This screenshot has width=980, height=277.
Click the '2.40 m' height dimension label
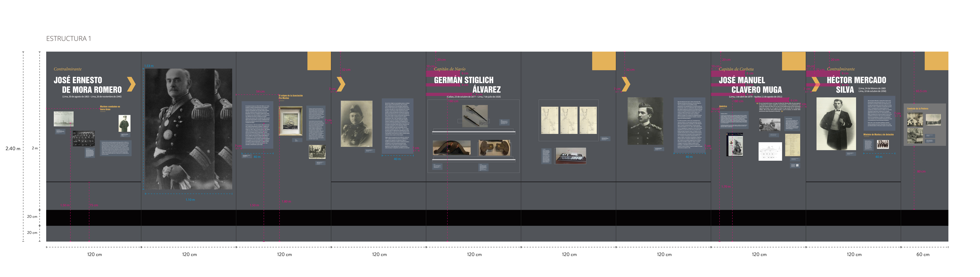tap(13, 148)
